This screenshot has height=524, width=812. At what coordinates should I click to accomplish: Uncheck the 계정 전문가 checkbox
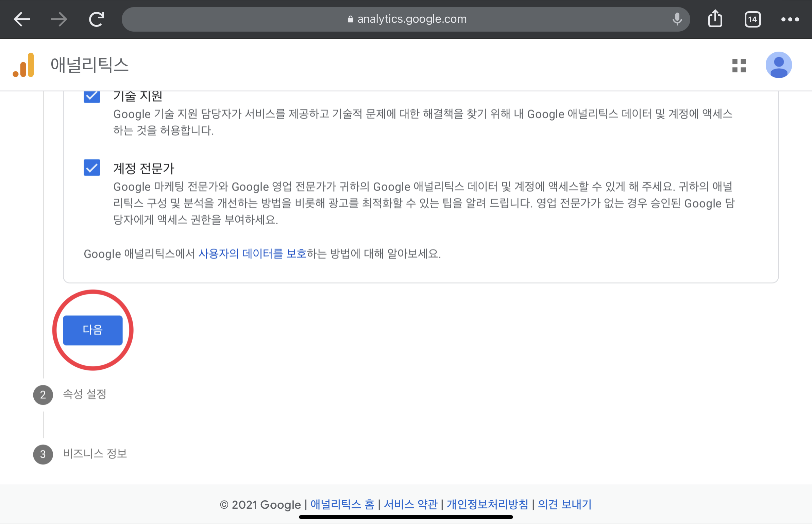click(92, 168)
